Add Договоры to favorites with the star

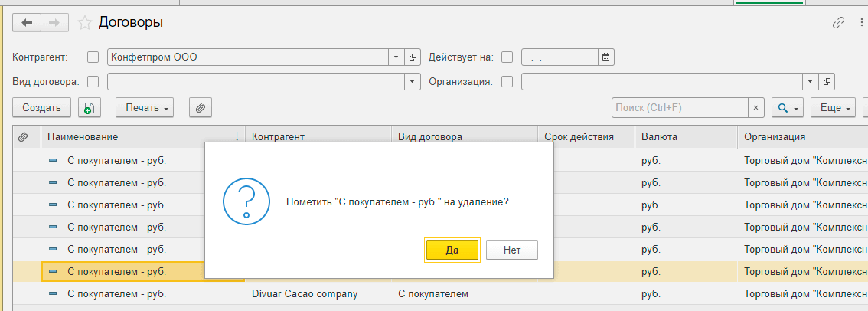tap(84, 23)
